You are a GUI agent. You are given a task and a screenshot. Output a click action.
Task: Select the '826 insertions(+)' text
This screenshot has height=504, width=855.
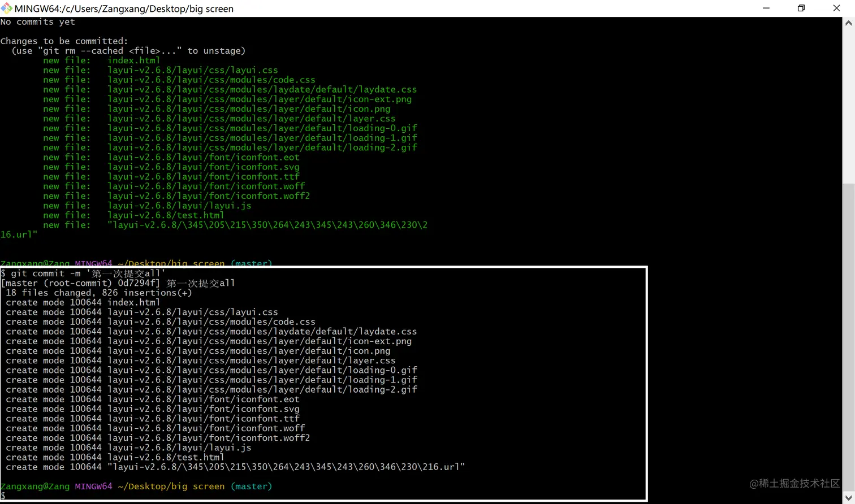click(x=147, y=293)
